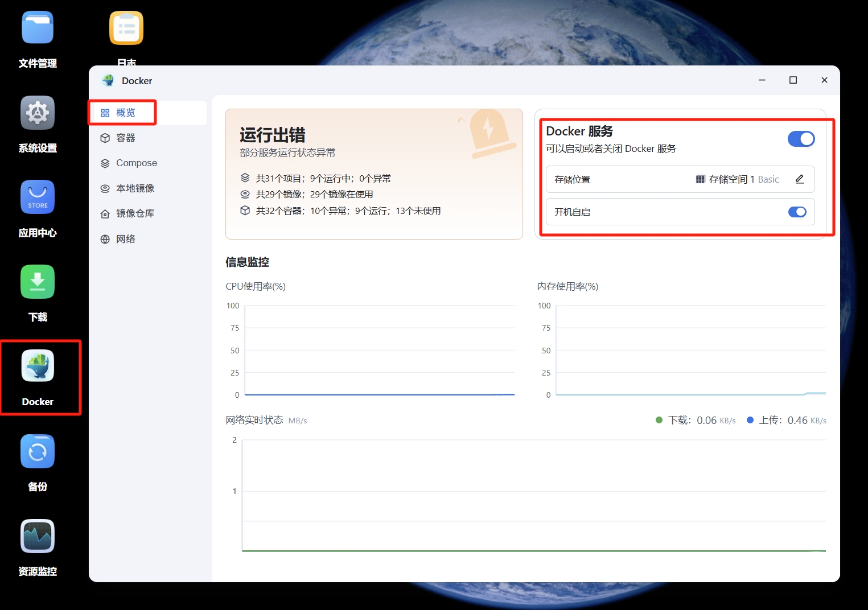
Task: Turn off the Docker 服务 main switch
Action: (801, 139)
